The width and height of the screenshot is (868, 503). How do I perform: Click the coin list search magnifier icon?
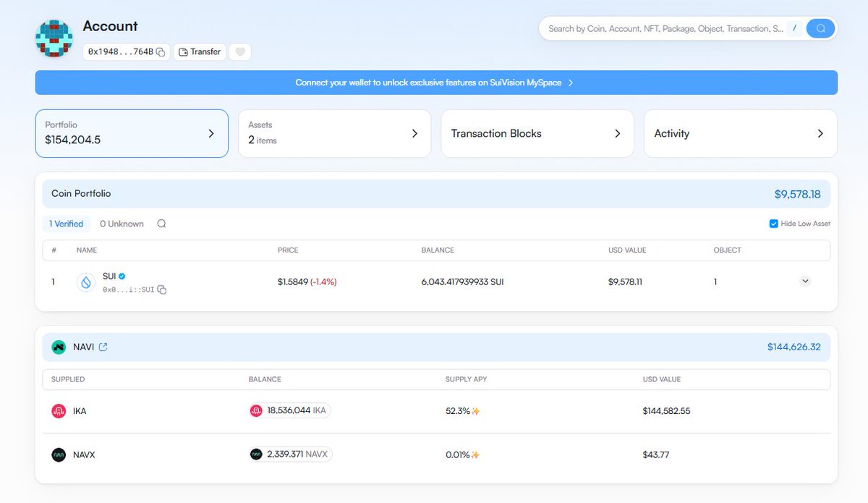pyautogui.click(x=161, y=224)
